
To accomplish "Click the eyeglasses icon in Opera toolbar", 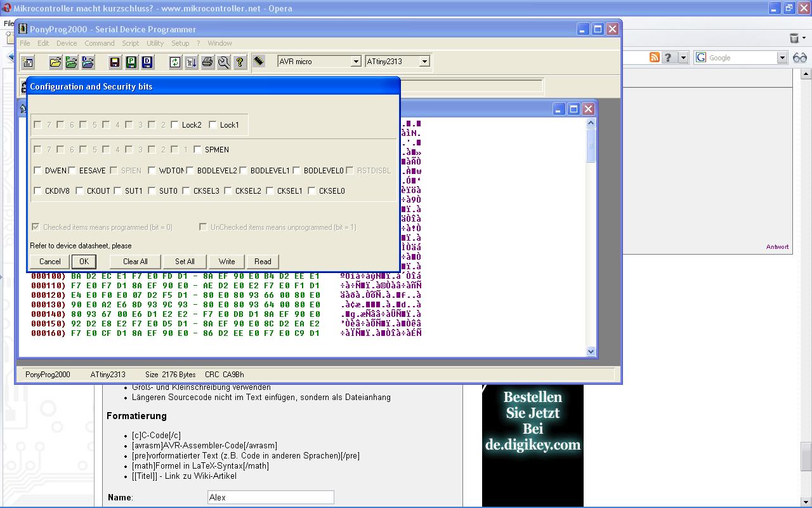I will tap(800, 57).
